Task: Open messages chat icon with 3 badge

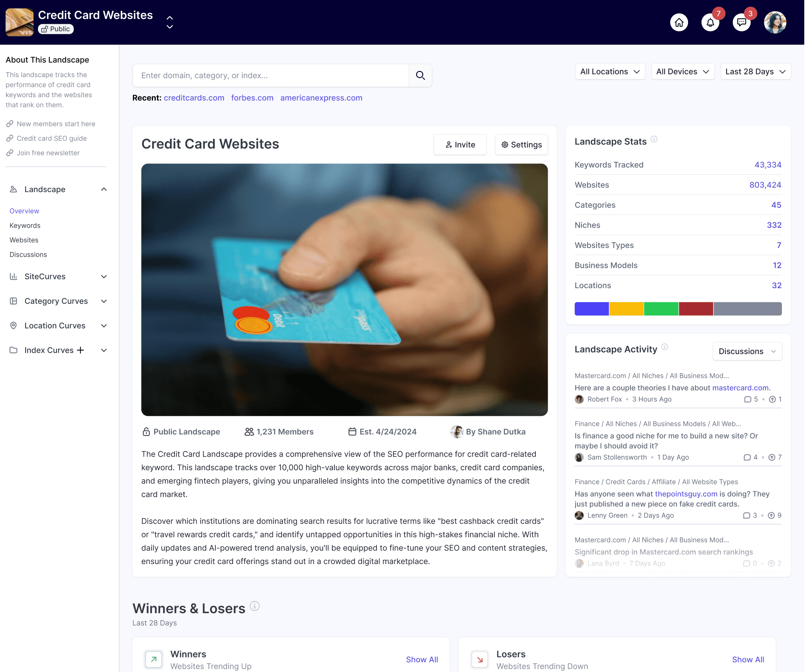Action: pyautogui.click(x=742, y=22)
